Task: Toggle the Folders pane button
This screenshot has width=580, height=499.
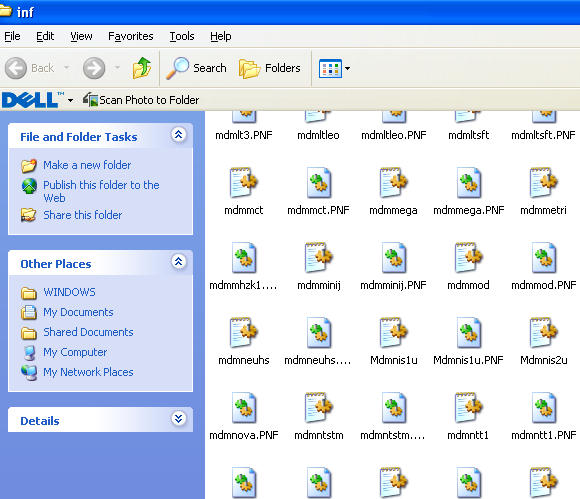Action: point(270,68)
